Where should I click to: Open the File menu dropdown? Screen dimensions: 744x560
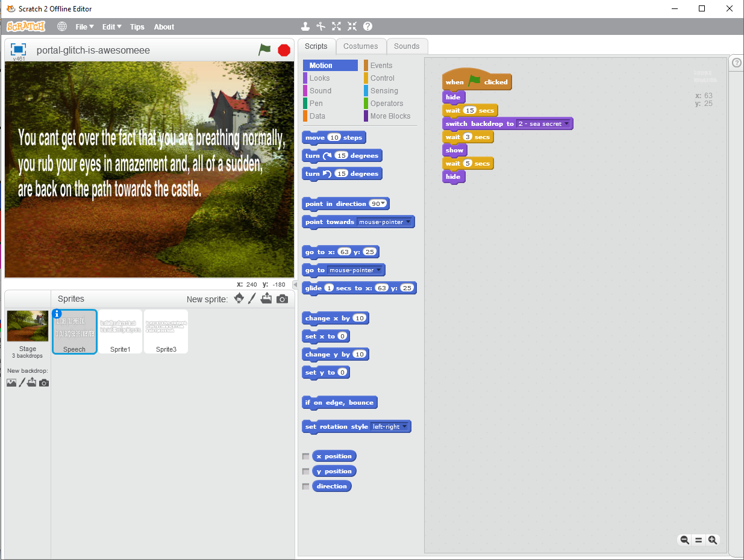84,27
